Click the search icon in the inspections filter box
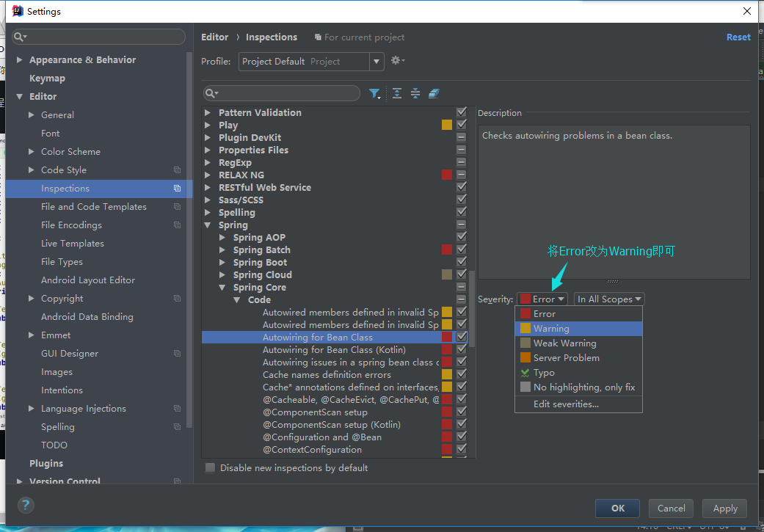Screen dimensions: 764x532 point(212,93)
